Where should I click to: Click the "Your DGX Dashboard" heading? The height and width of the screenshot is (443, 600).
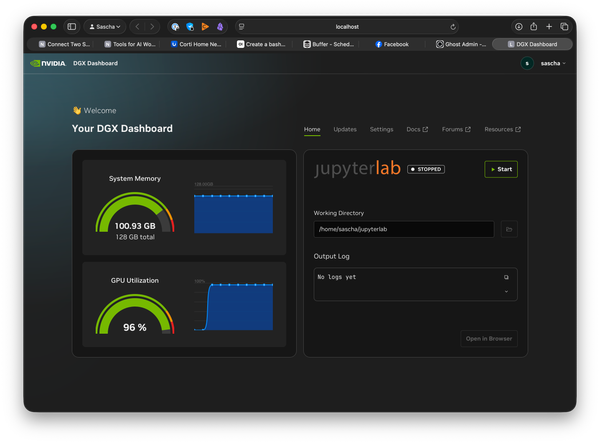[x=122, y=129]
